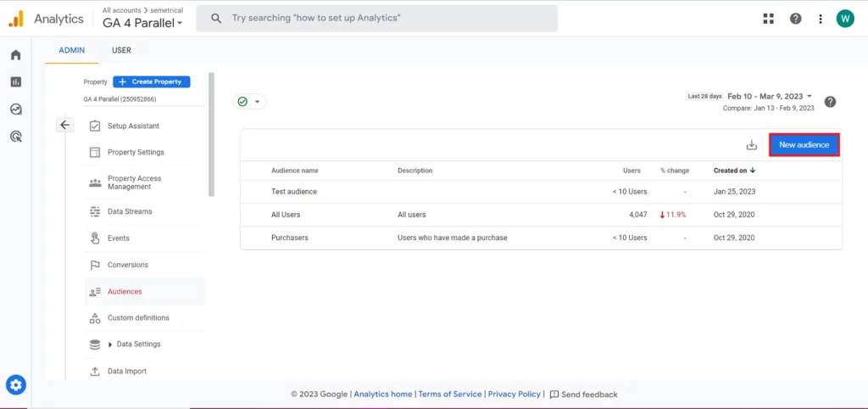The image size is (868, 409).
Task: Click the back arrow in admin column
Action: 65,125
